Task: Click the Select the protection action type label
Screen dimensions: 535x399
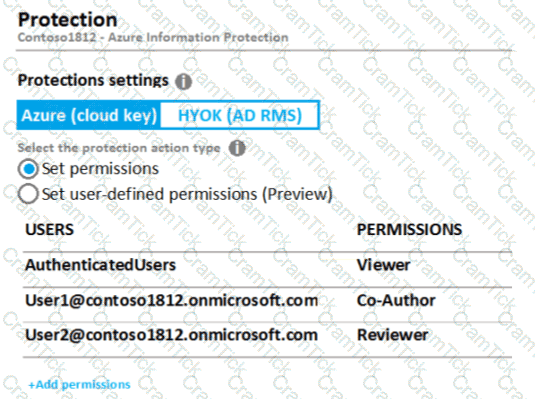Action: (x=119, y=148)
